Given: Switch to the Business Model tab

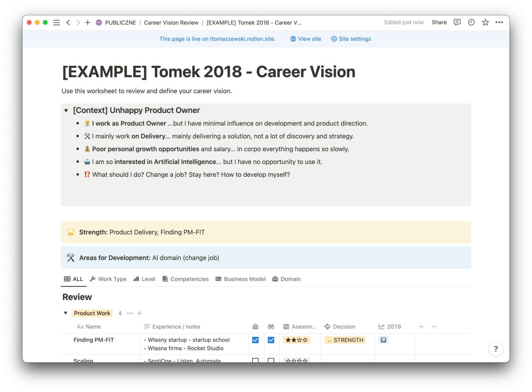Looking at the screenshot, I should click(x=240, y=279).
